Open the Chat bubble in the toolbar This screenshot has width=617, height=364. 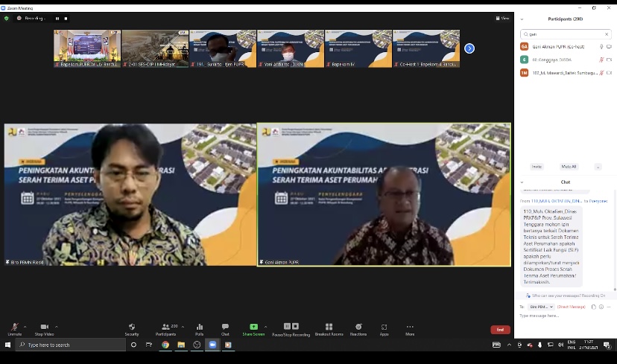(x=225, y=329)
